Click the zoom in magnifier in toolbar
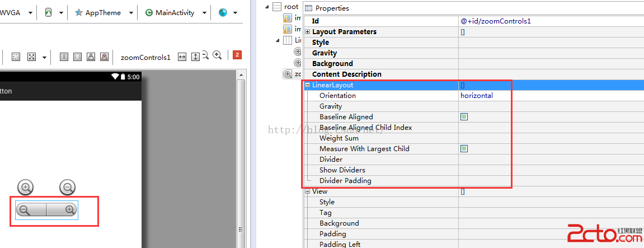644x248 pixels. [217, 55]
